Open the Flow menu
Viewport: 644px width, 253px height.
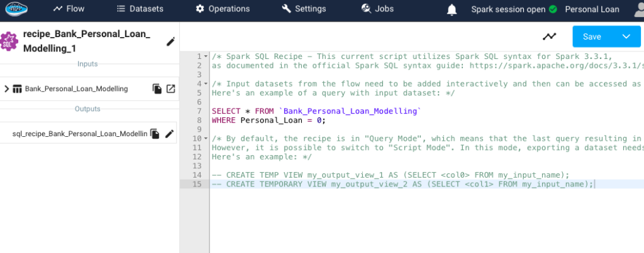(x=69, y=9)
